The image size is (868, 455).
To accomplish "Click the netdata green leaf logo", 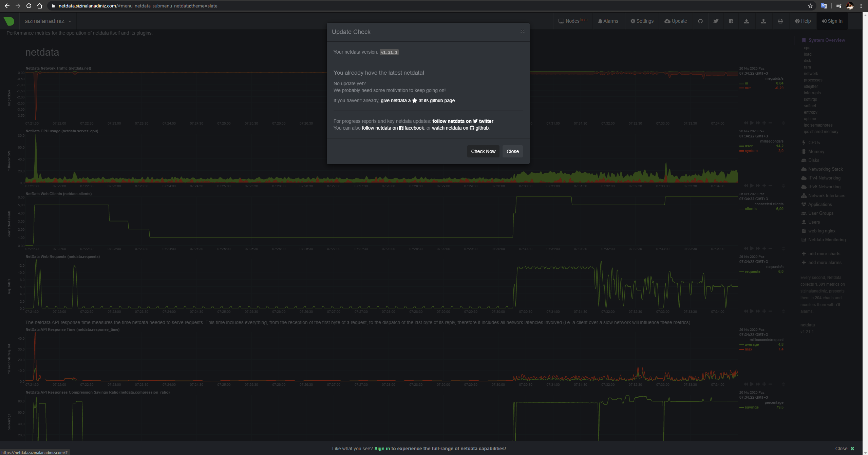I will [9, 21].
